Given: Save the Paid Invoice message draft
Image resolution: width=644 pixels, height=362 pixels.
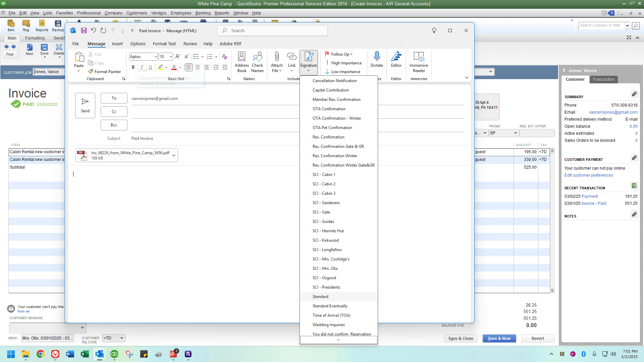Looking at the screenshot, I should 84,31.
